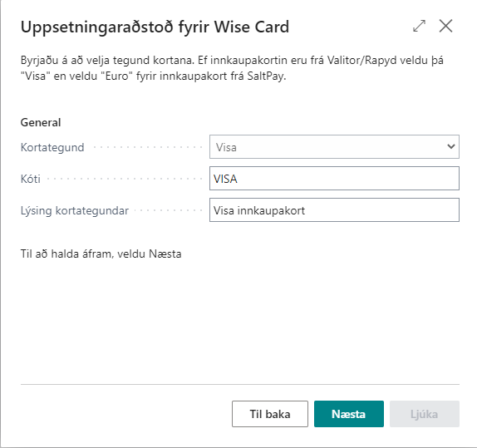Click the Kóti field label
Image resolution: width=477 pixels, height=448 pixels.
pos(31,179)
